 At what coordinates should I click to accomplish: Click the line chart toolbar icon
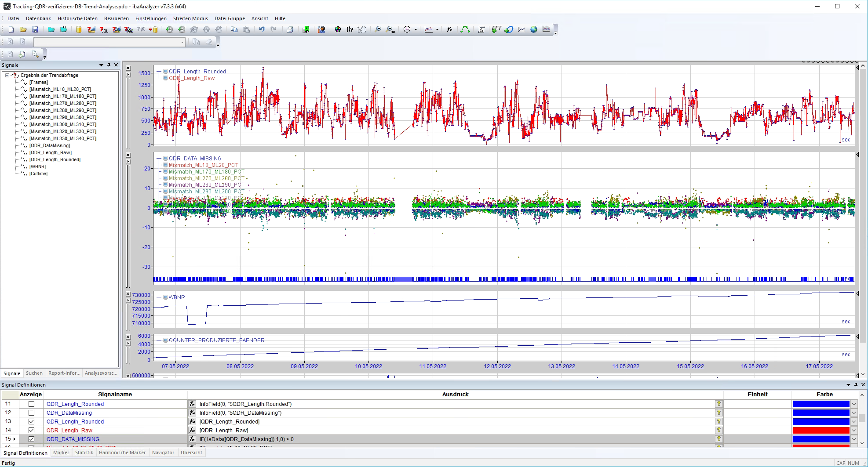click(x=522, y=29)
